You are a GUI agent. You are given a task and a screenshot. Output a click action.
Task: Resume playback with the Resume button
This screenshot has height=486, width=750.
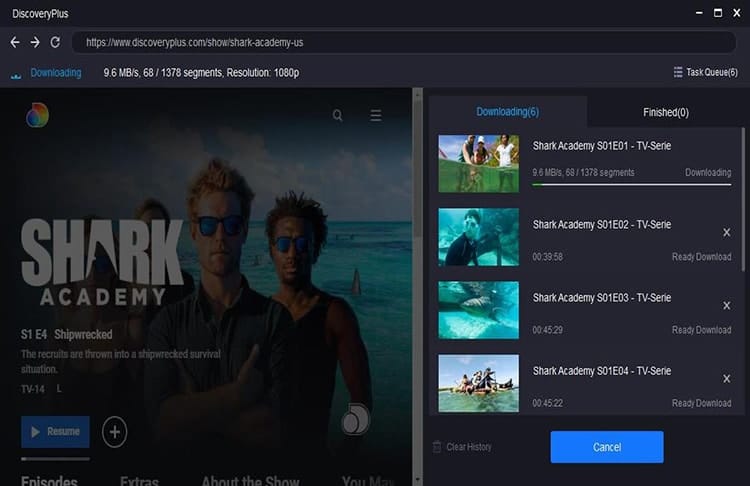[x=55, y=432]
